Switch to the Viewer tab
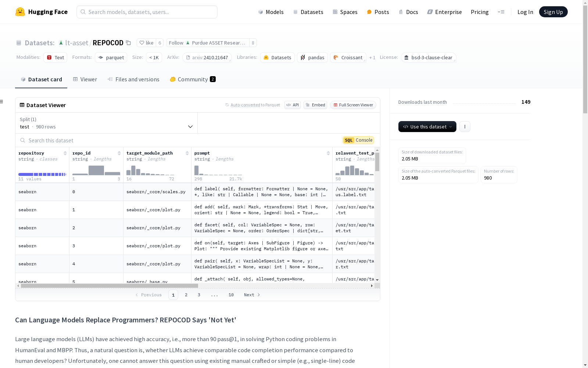The width and height of the screenshot is (588, 368). [85, 79]
